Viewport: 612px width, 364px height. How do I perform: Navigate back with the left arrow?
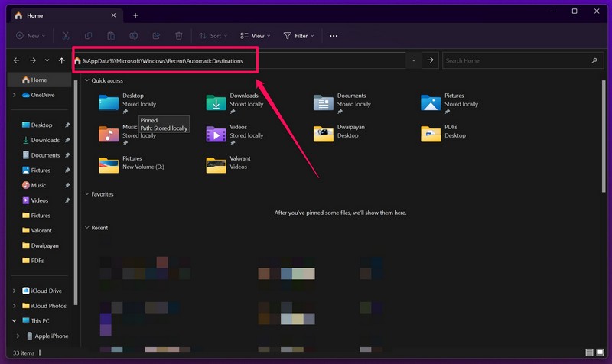(17, 60)
